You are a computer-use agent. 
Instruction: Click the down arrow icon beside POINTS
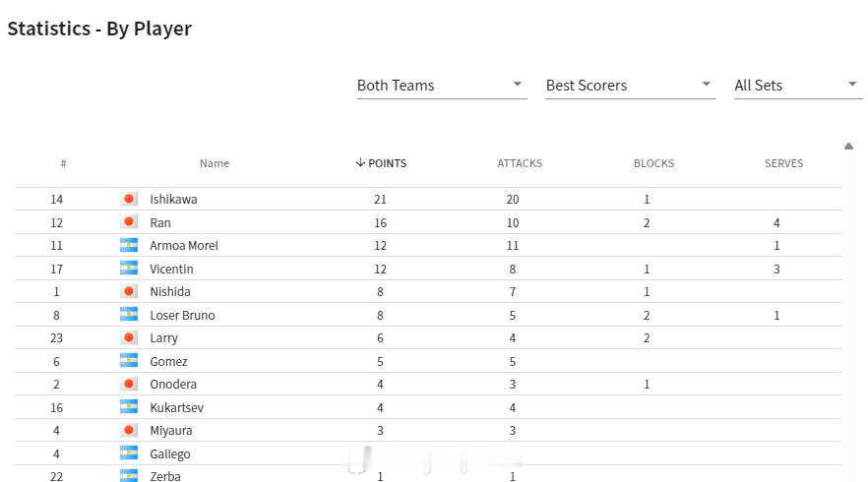[x=360, y=162]
